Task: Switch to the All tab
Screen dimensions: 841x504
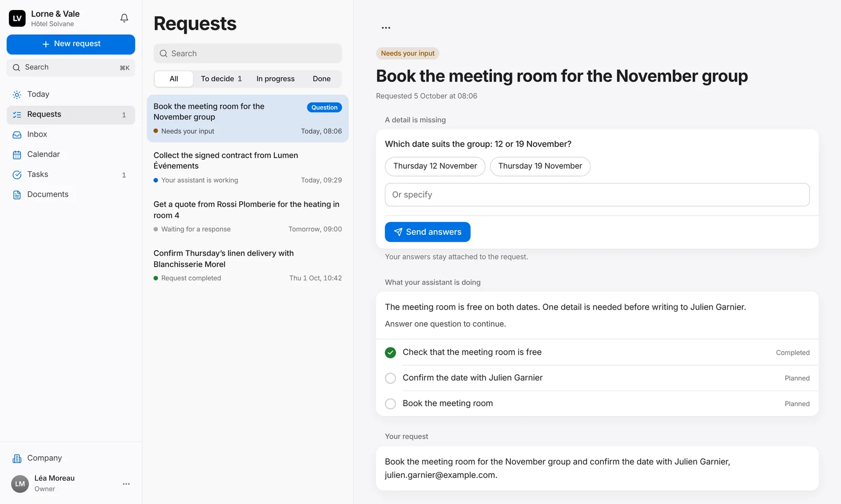Action: coord(174,79)
